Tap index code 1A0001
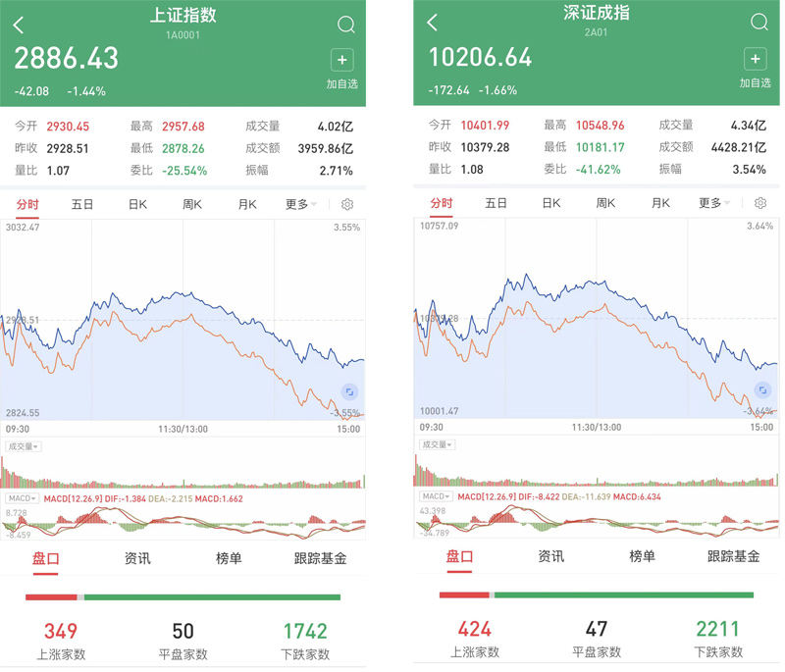785x672 pixels. pyautogui.click(x=183, y=35)
